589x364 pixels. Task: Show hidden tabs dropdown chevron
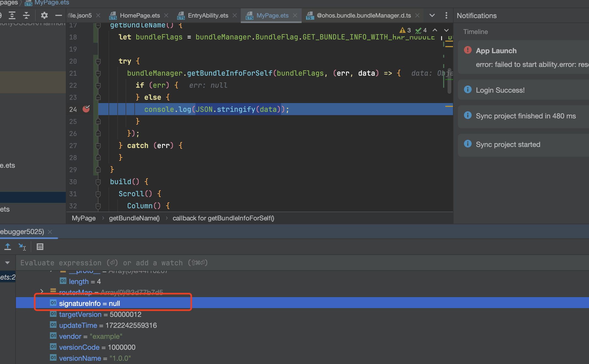click(432, 15)
